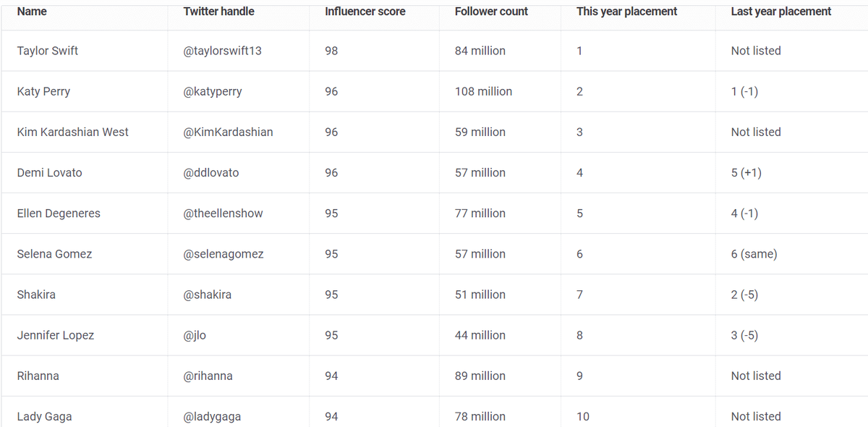Screen dimensions: 868x427
Task: Click the Name column header
Action: pos(32,12)
